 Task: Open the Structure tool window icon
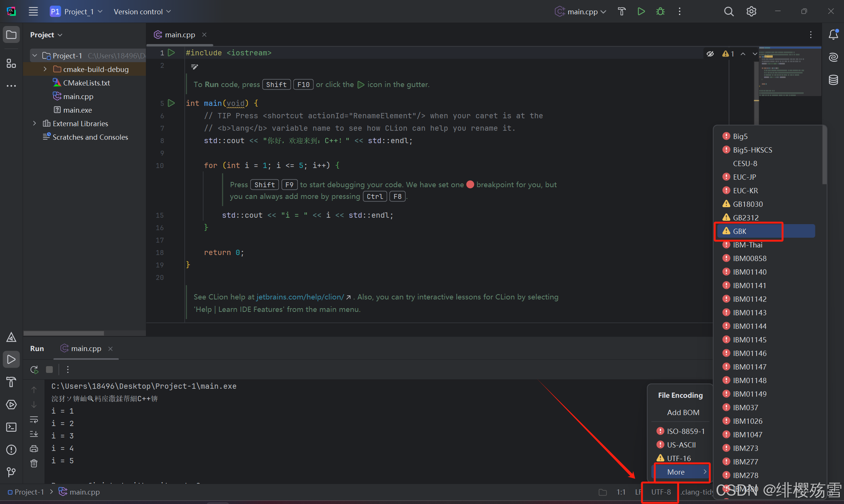(11, 63)
